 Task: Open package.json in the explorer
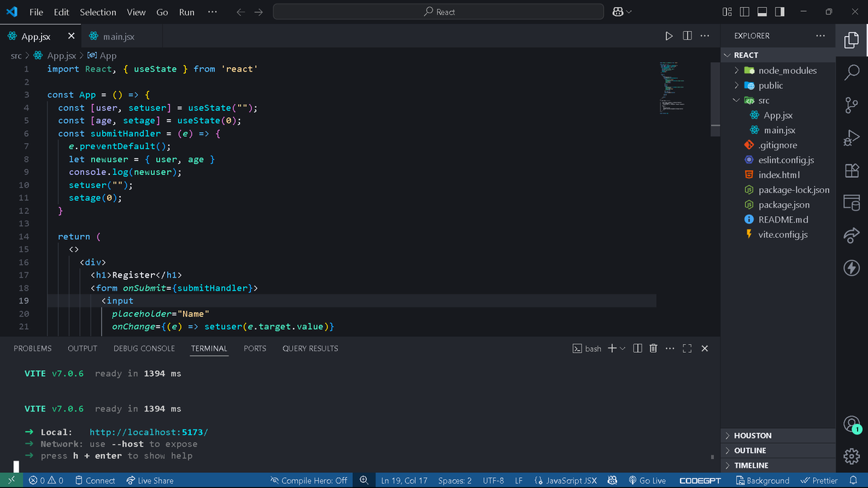tap(783, 205)
